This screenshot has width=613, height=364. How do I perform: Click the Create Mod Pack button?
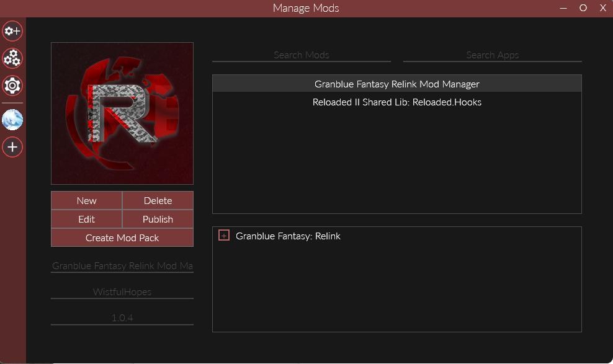(122, 238)
